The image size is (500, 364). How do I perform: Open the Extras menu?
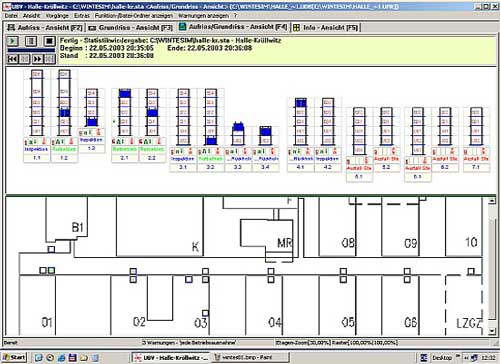coord(82,16)
